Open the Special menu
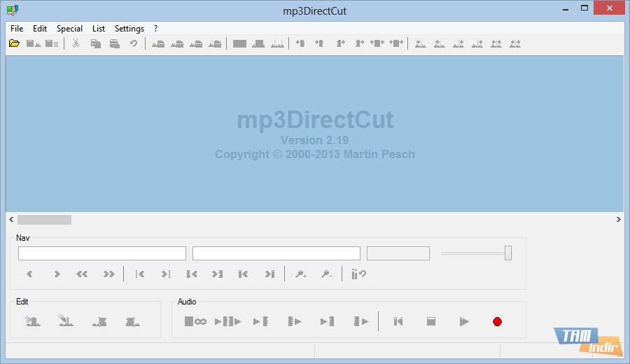 pos(69,29)
